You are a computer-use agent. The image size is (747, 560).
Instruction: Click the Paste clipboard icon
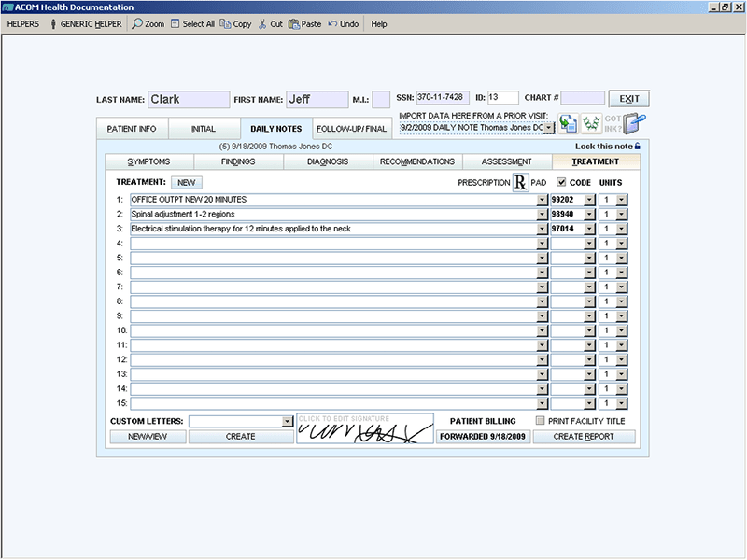coord(294,24)
